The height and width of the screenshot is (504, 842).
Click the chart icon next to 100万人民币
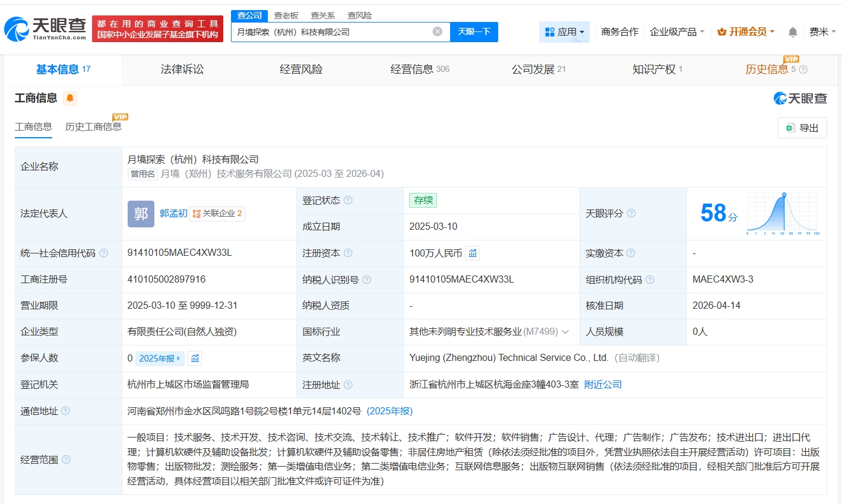(473, 253)
